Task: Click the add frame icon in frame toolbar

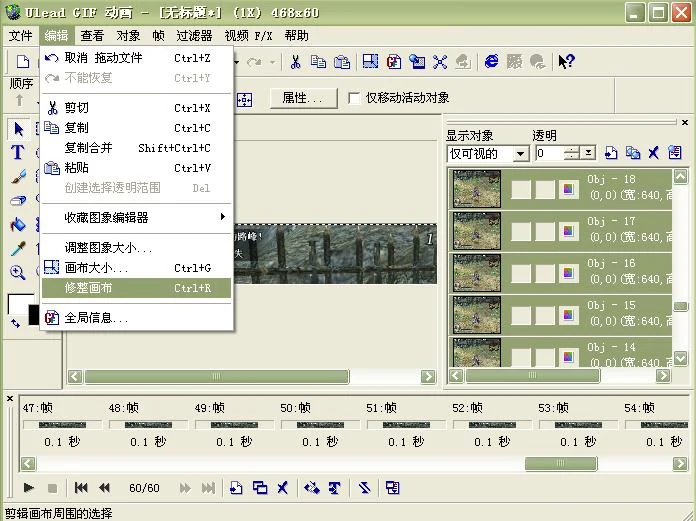Action: pyautogui.click(x=236, y=488)
